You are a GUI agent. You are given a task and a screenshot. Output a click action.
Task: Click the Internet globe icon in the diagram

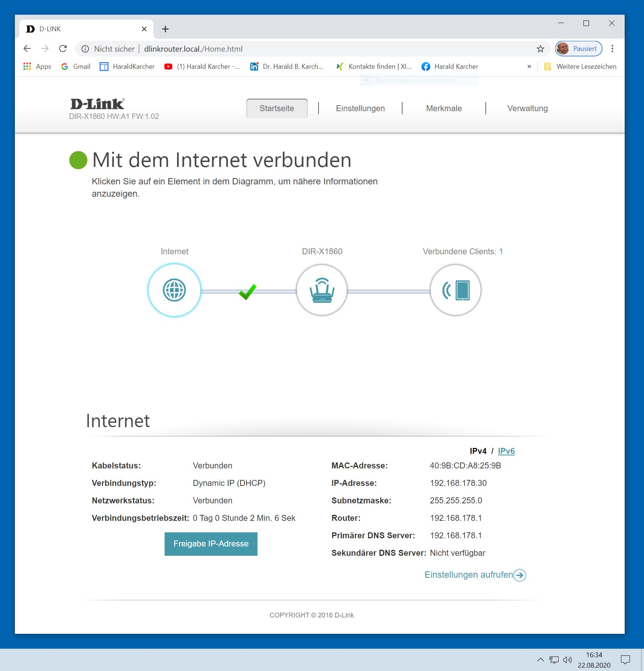174,290
